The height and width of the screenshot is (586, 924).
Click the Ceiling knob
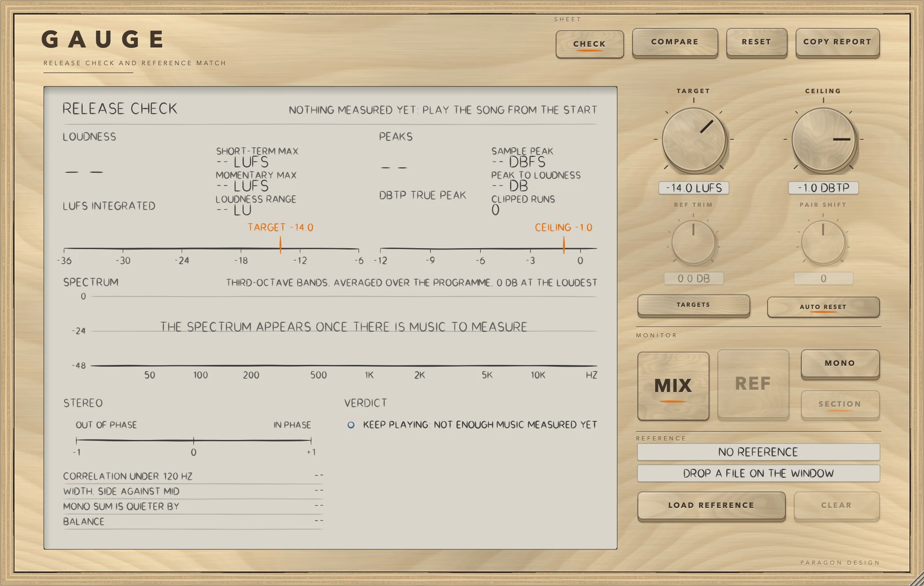[x=823, y=140]
